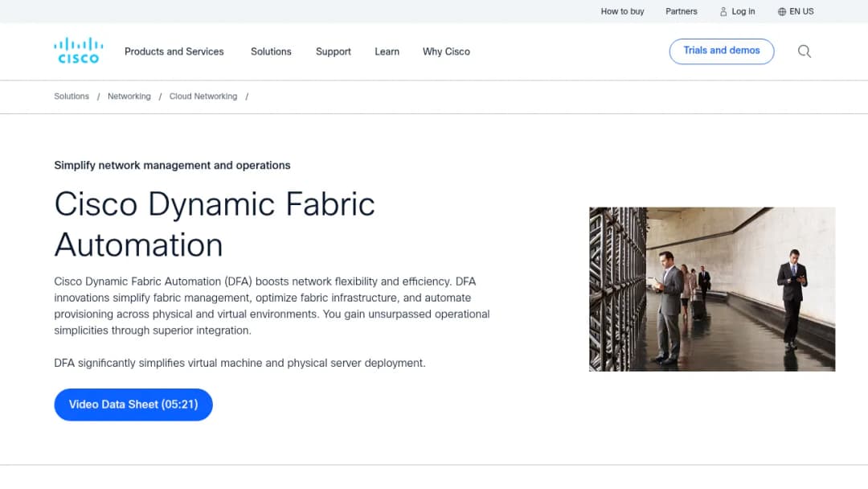This screenshot has width=868, height=489.
Task: Click 'Simplify network management and operations' text
Action: tap(172, 165)
